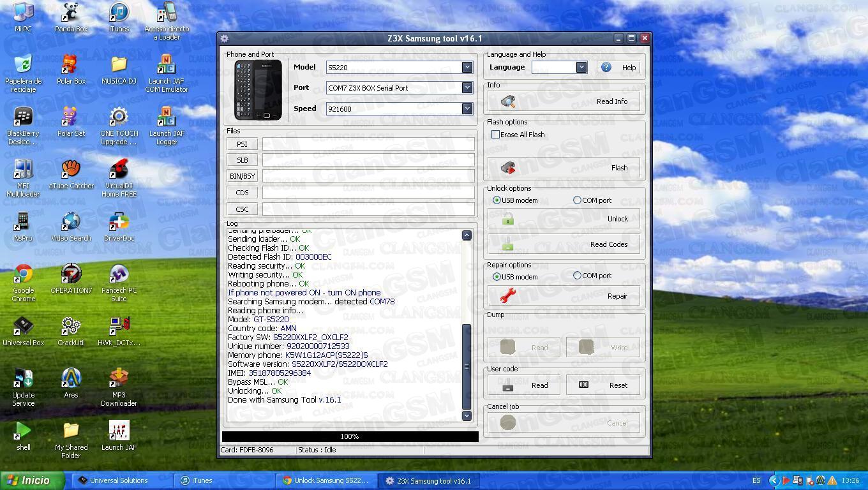Browse for CDS file

[x=242, y=193]
